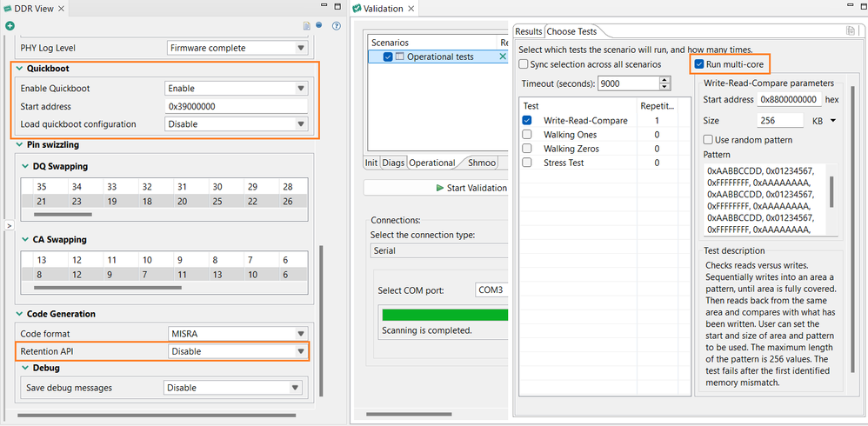The image size is (868, 426).
Task: Click the green plus add icon
Action: pos(10,26)
